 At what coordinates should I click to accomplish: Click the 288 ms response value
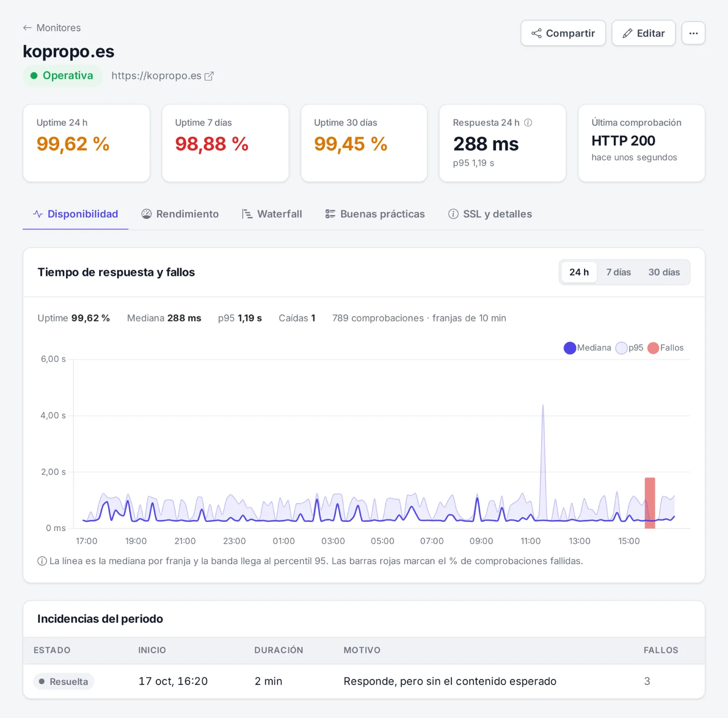[x=486, y=144]
